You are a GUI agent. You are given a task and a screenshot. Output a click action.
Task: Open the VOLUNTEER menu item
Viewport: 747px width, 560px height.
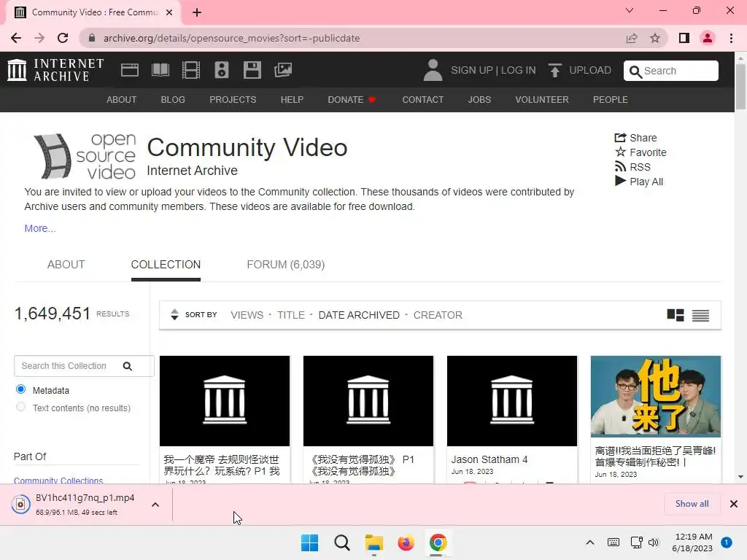[x=542, y=99]
